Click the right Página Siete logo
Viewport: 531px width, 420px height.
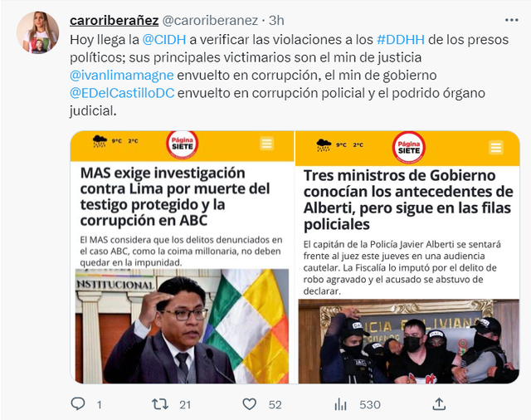(x=409, y=148)
